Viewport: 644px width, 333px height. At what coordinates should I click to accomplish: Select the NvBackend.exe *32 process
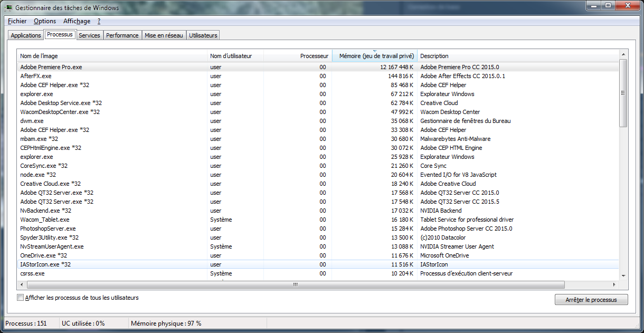pos(318,211)
